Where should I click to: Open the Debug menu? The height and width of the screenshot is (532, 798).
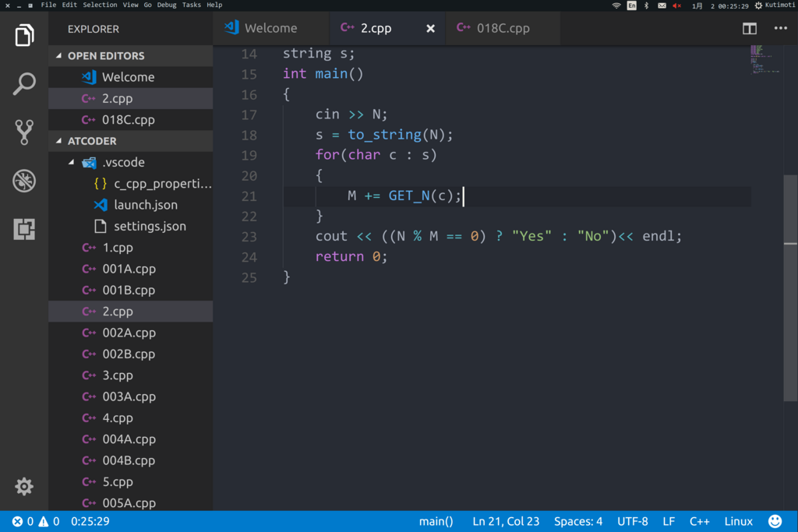167,5
